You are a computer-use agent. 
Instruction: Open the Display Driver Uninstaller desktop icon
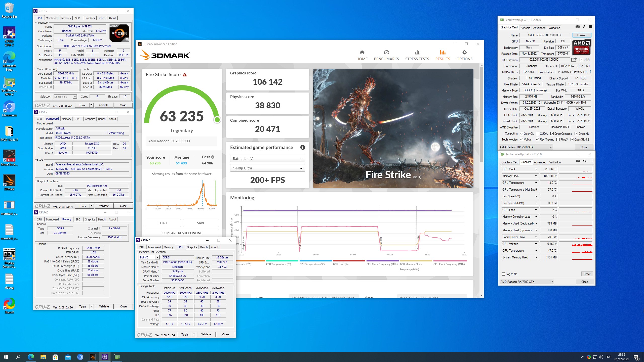tap(9, 258)
